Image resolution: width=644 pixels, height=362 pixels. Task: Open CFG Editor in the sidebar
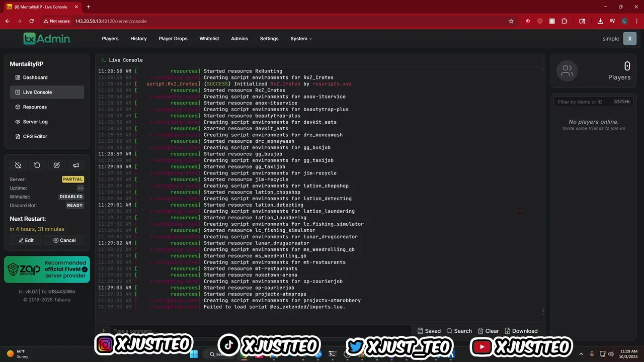pyautogui.click(x=47, y=136)
